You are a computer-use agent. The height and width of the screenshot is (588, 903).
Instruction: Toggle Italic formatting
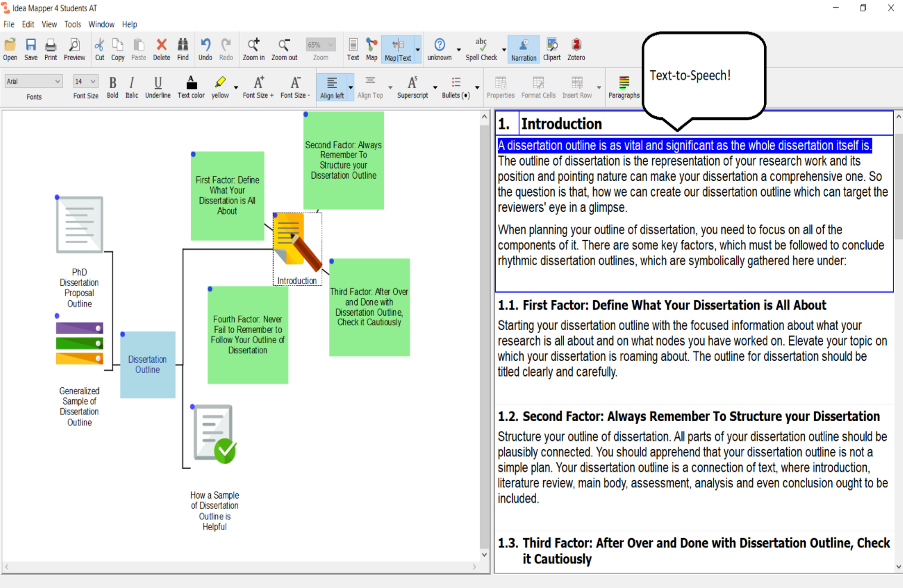[x=132, y=86]
